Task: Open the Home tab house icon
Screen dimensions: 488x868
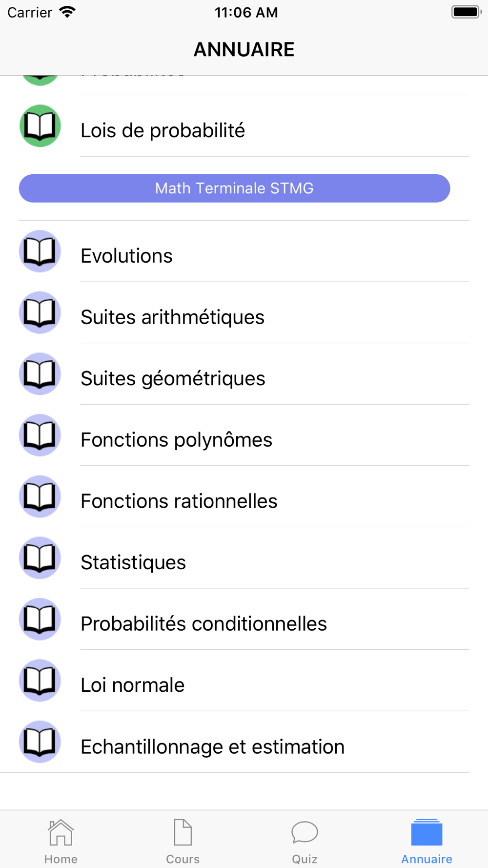Action: 61,832
